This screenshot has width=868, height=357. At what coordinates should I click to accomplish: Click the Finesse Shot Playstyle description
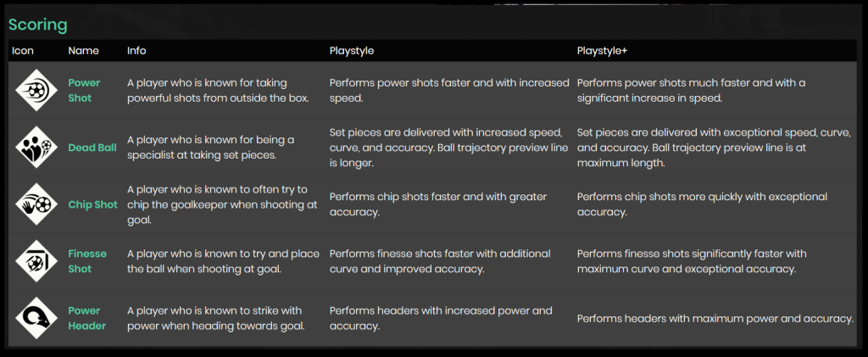click(440, 261)
